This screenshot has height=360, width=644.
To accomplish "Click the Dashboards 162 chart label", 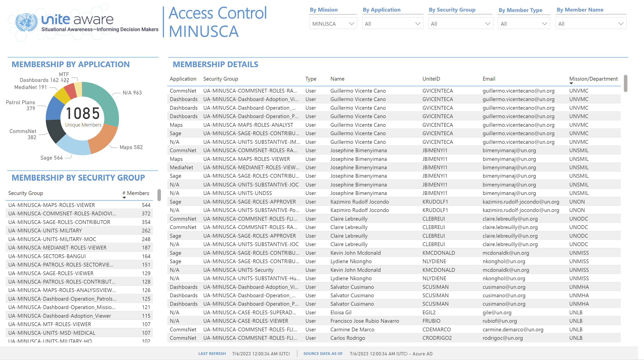I will pyautogui.click(x=39, y=80).
